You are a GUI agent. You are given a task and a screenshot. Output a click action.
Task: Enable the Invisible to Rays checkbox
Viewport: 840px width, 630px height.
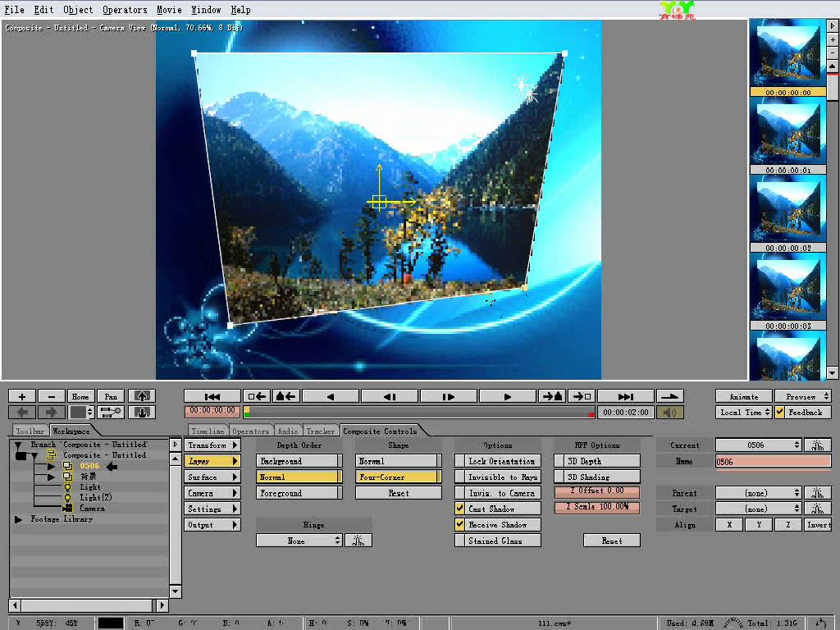[x=459, y=477]
